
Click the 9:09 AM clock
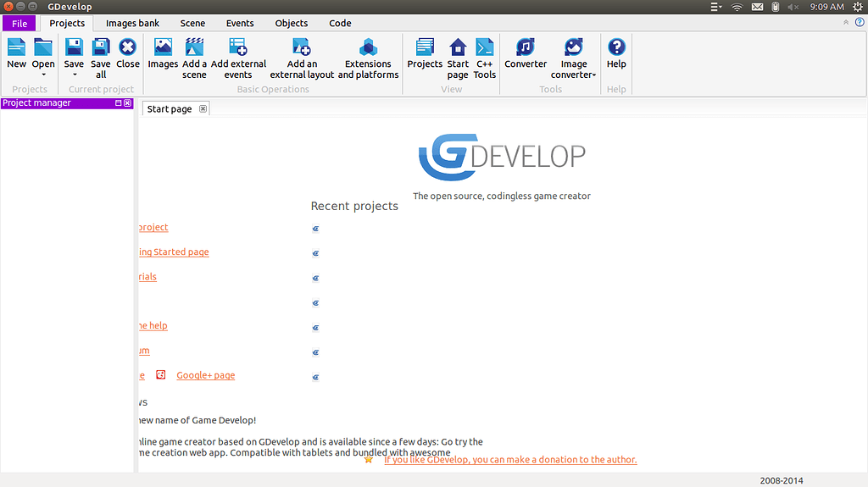click(827, 7)
